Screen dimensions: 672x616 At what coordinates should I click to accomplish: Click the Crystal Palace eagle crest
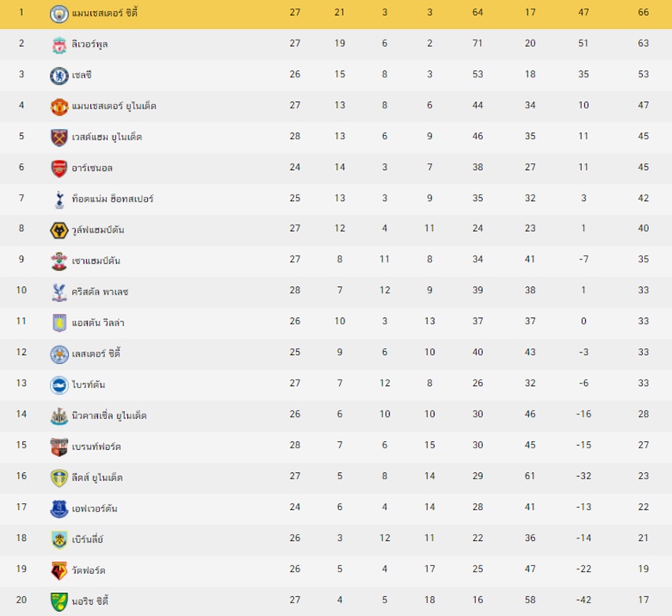[59, 293]
